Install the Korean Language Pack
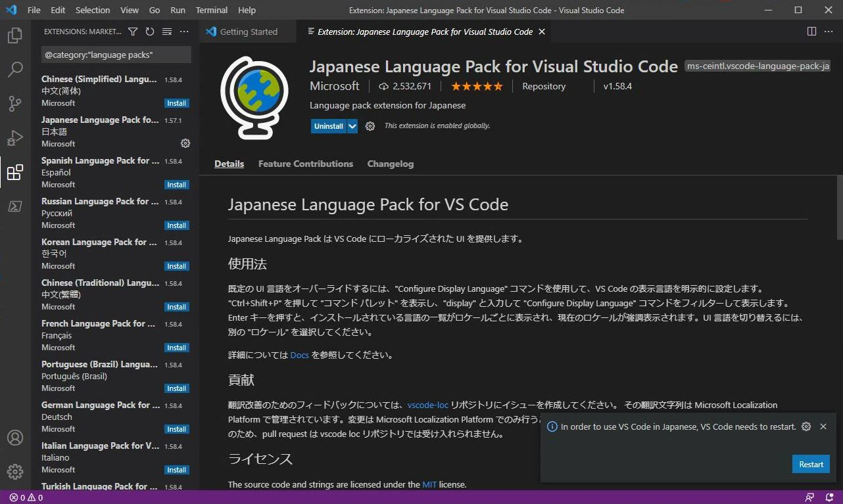843x504 pixels. click(x=176, y=266)
